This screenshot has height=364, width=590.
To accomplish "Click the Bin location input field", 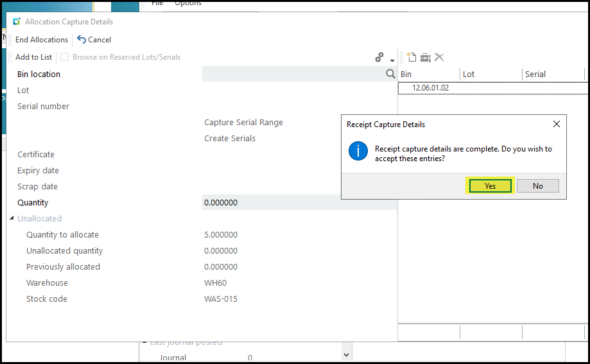I will click(x=293, y=74).
